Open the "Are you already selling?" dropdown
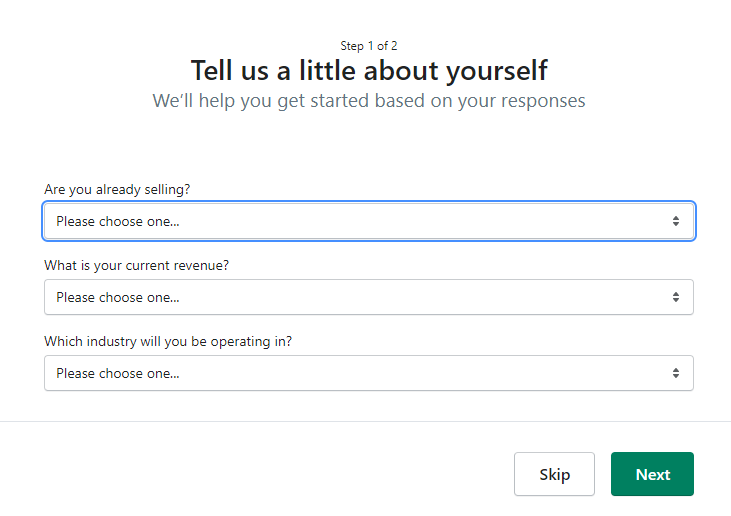 pyautogui.click(x=369, y=221)
